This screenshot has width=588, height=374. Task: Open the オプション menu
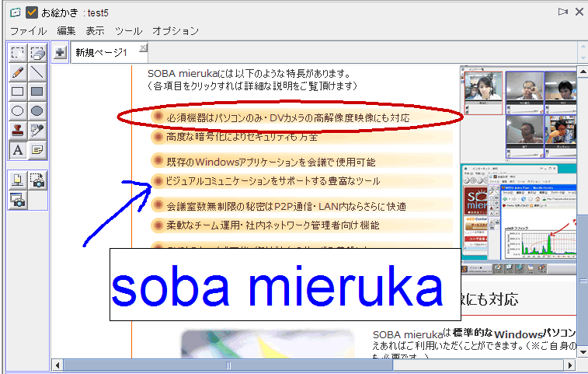pos(176,31)
